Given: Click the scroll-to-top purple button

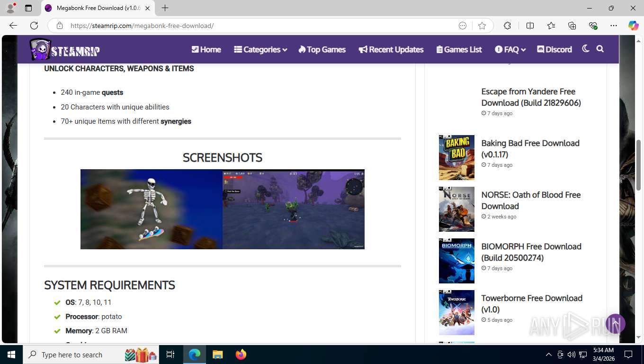Looking at the screenshot, I should tap(616, 324).
